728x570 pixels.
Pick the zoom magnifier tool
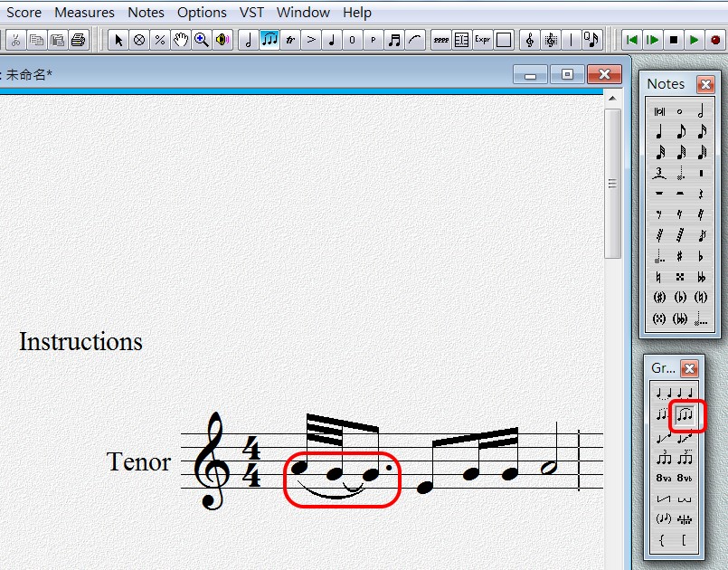(200, 40)
